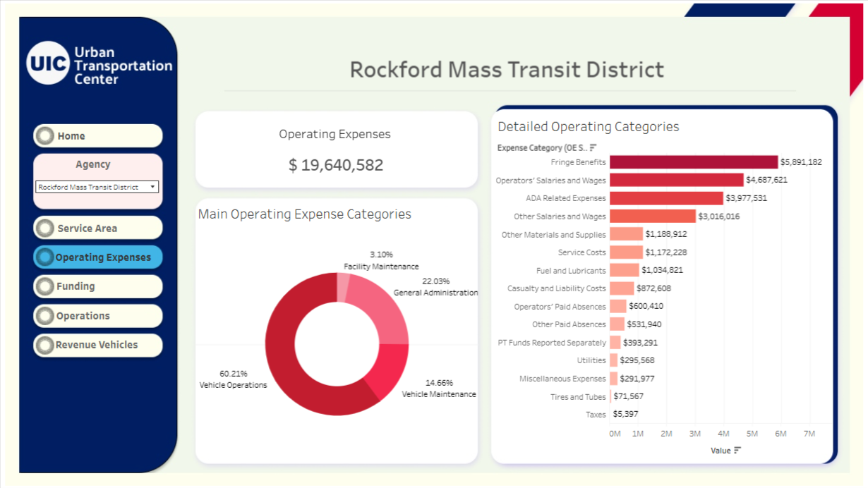Image resolution: width=868 pixels, height=488 pixels.
Task: Click the circle icon on Home button
Action: pyautogui.click(x=45, y=136)
